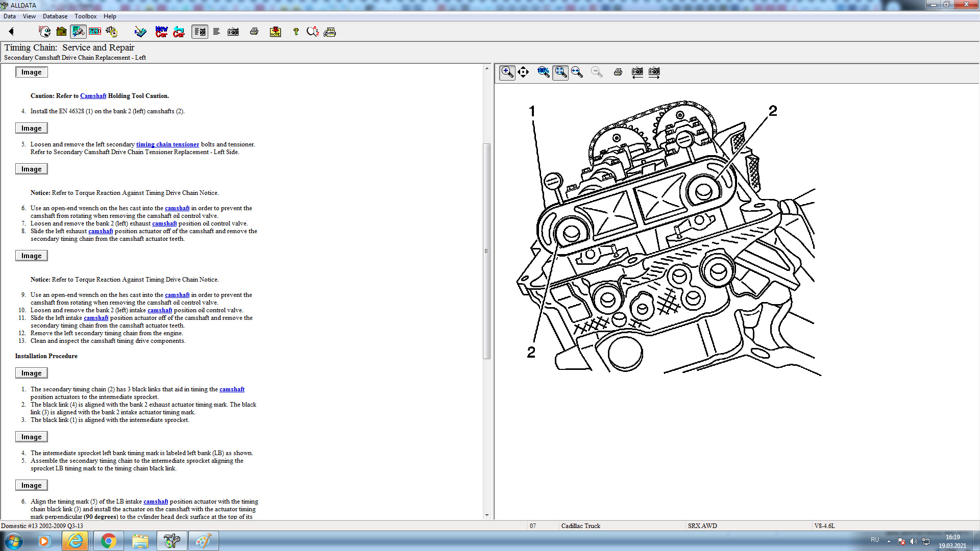Viewport: 980px width, 551px height.
Task: Set image zoom to 100%
Action: (x=543, y=72)
